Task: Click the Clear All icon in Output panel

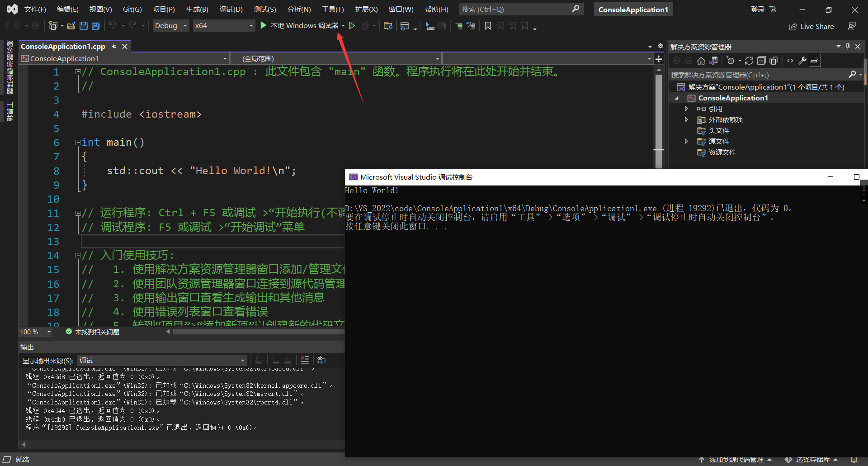Action: click(305, 360)
